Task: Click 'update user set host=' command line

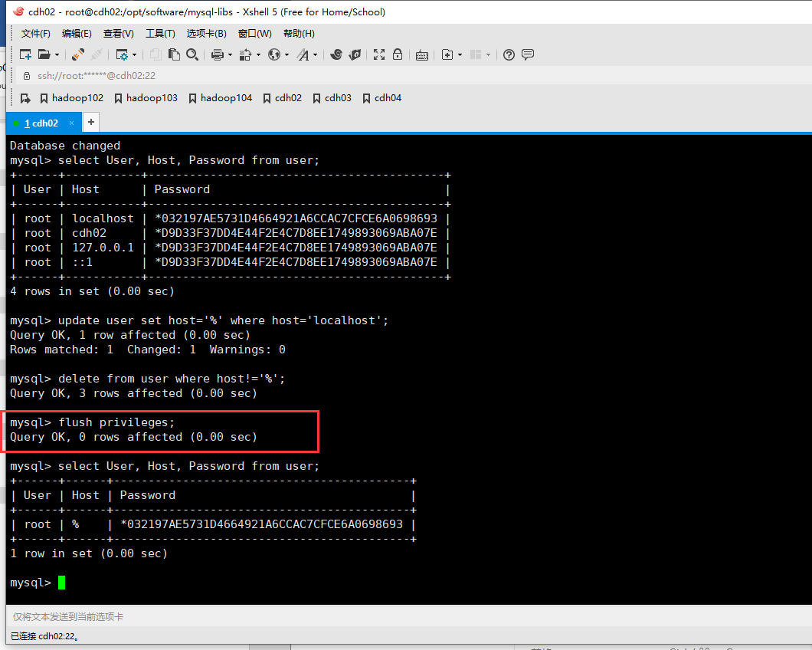Action: (223, 321)
